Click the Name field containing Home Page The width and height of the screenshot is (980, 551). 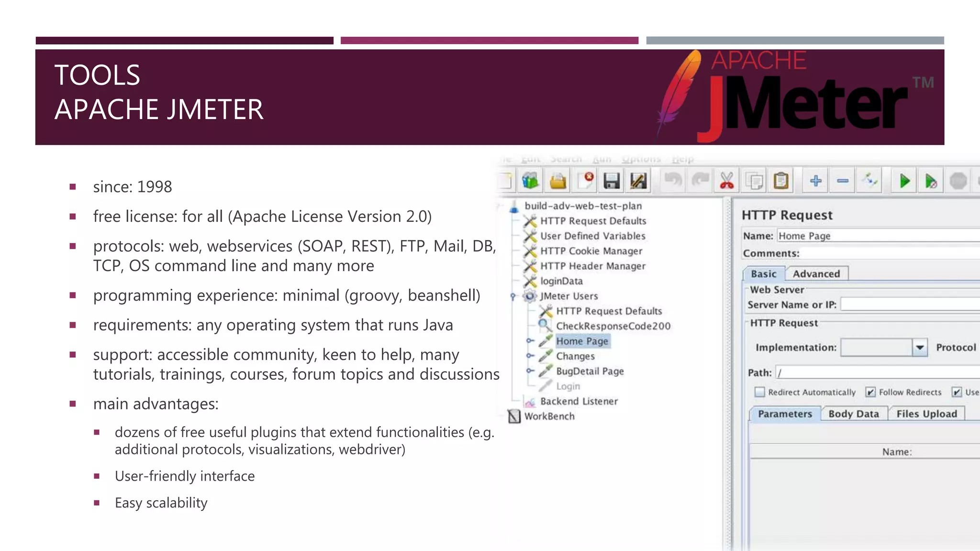point(878,236)
